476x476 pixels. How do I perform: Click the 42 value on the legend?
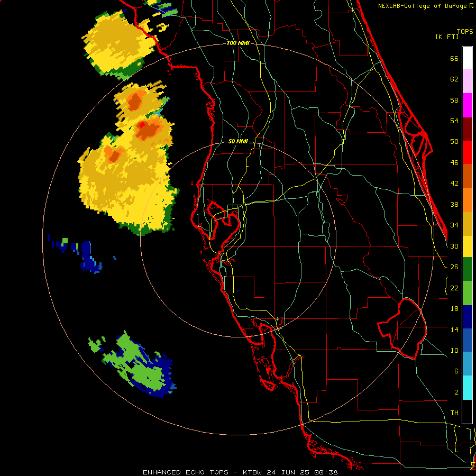click(454, 184)
